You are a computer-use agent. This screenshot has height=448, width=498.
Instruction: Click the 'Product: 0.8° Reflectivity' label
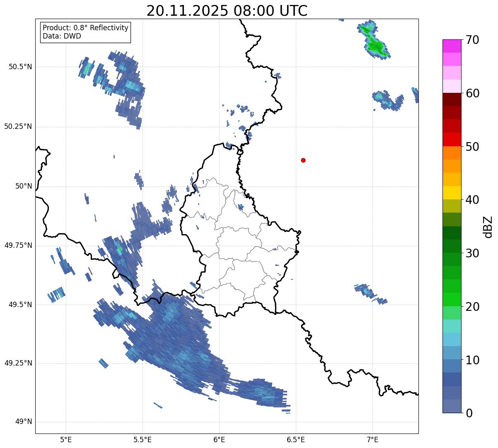(86, 28)
